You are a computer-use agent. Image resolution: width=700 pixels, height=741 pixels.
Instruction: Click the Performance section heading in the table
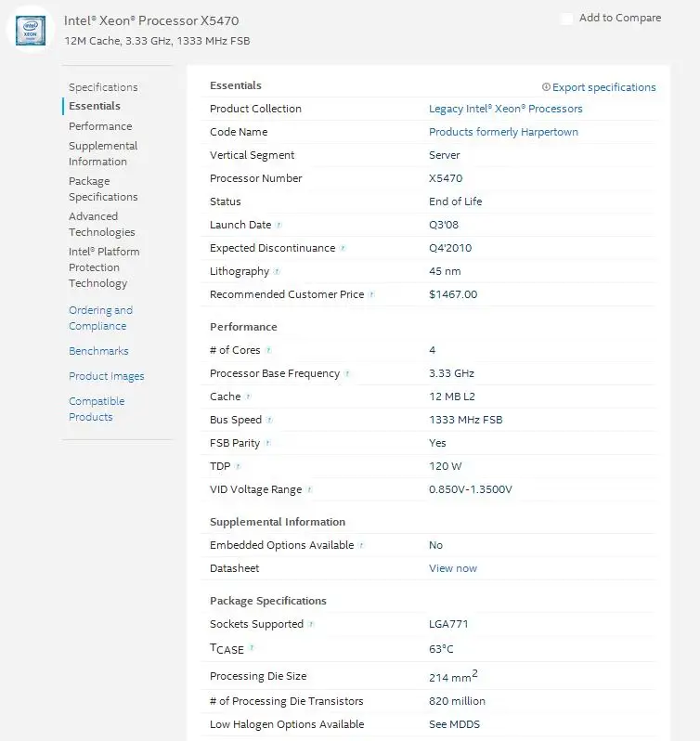pos(243,327)
